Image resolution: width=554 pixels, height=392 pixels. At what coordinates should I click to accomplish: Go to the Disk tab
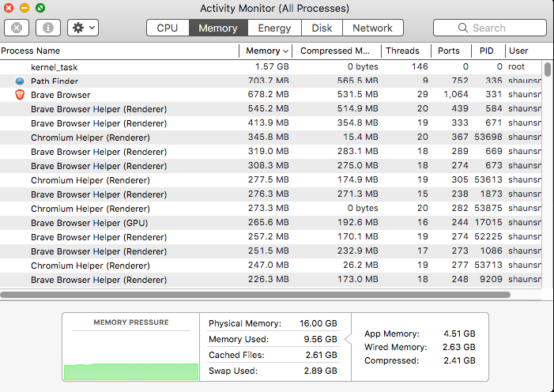click(322, 28)
